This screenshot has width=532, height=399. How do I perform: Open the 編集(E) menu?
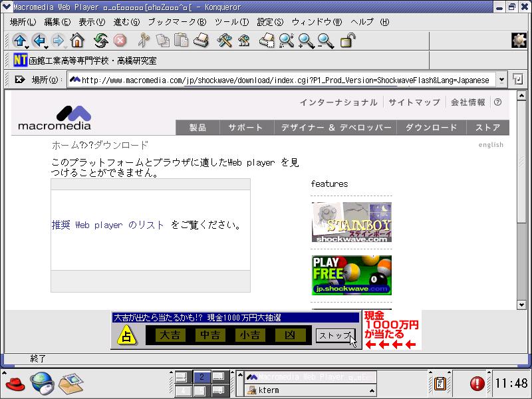point(57,22)
